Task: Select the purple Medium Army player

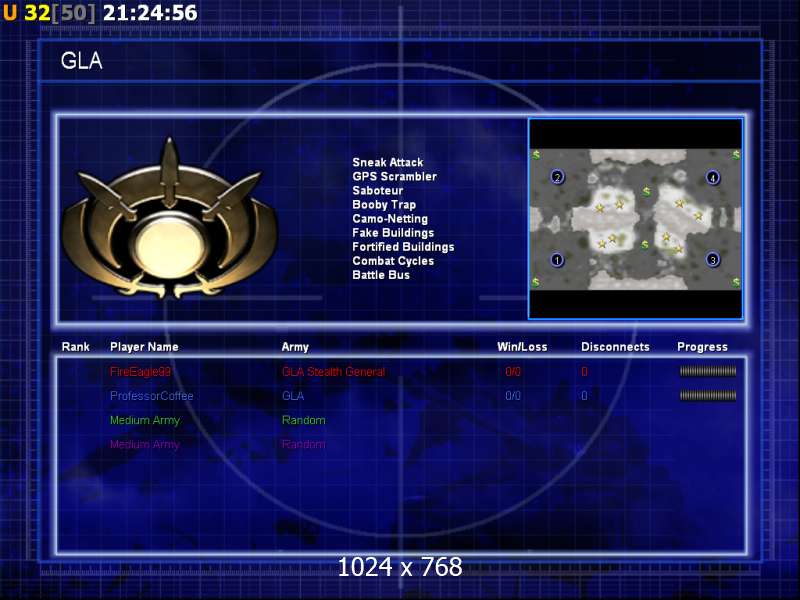Action: 145,444
